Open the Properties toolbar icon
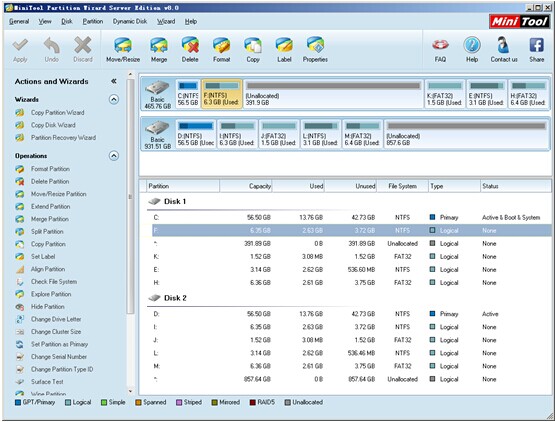The width and height of the screenshot is (555, 422). tap(315, 45)
